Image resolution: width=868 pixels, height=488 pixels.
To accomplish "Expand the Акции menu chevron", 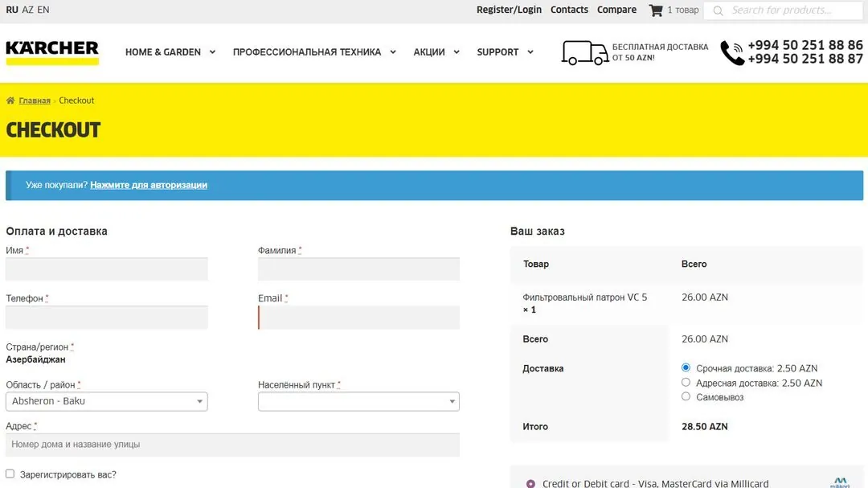I will tap(457, 52).
